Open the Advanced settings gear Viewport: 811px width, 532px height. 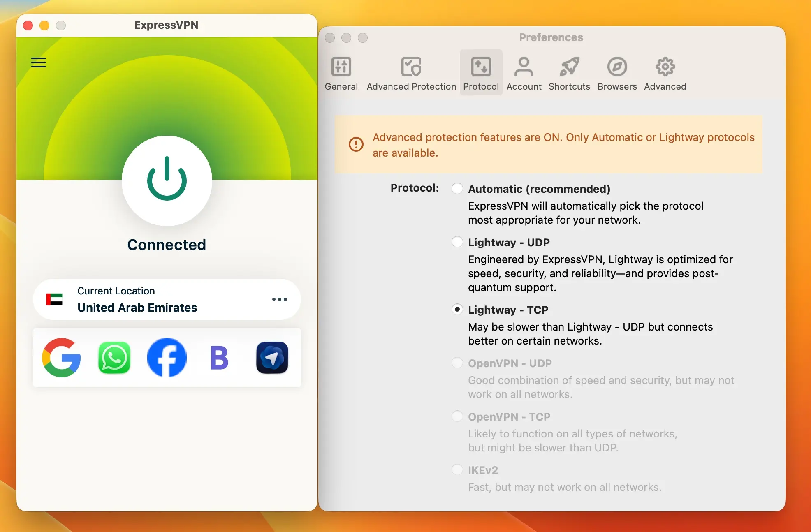click(664, 72)
